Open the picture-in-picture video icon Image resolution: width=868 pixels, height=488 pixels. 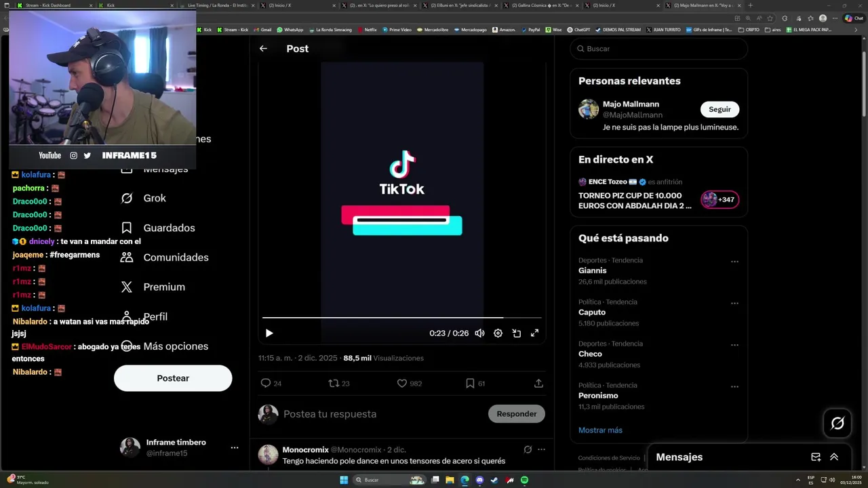(x=516, y=333)
